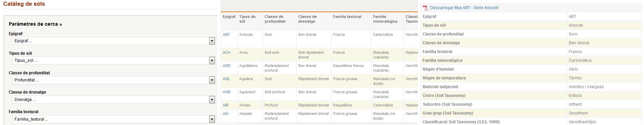Expand the Tipus de sòl dropdown
The width and height of the screenshot is (644, 125).
tap(212, 61)
